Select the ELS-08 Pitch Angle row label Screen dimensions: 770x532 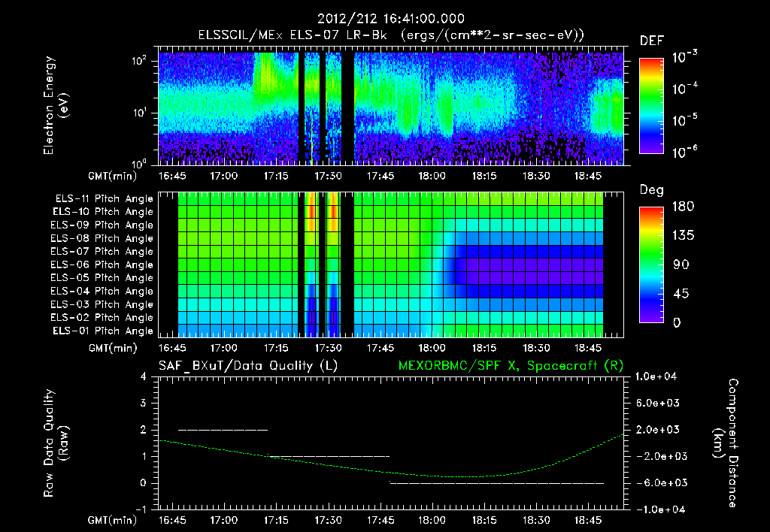pyautogui.click(x=102, y=238)
